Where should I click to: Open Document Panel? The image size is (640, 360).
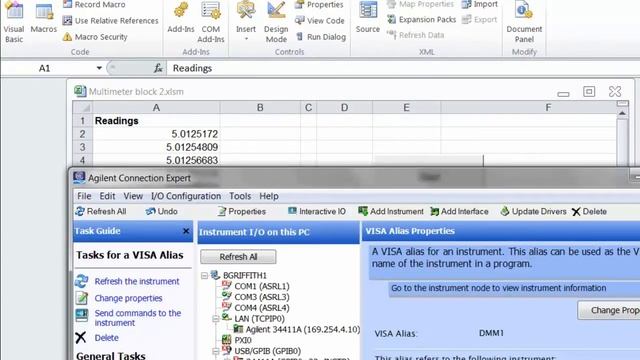click(x=524, y=22)
